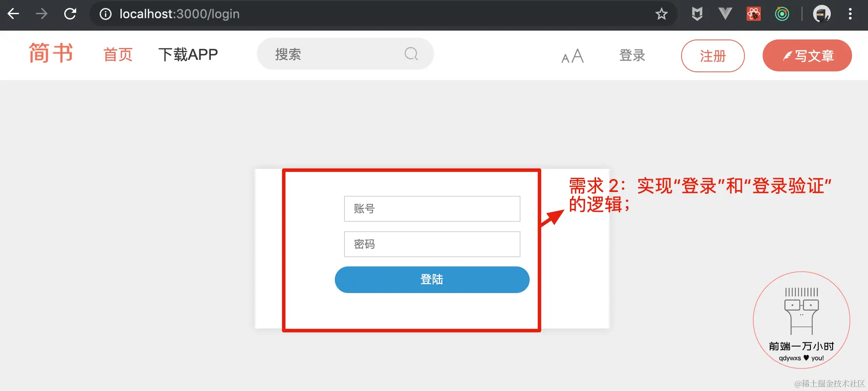
Task: Click the blue 登陆 button
Action: coord(432,280)
